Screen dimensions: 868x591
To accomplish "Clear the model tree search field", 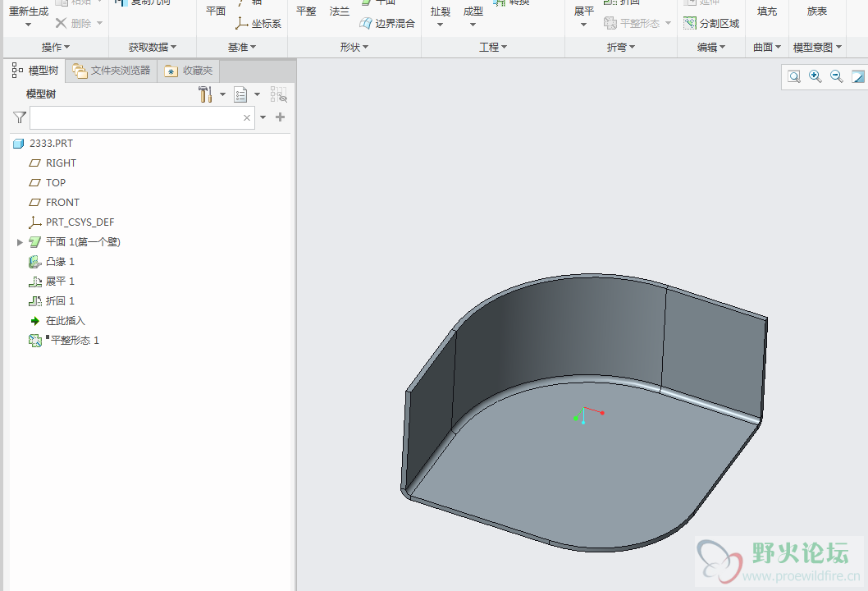I will tap(247, 117).
